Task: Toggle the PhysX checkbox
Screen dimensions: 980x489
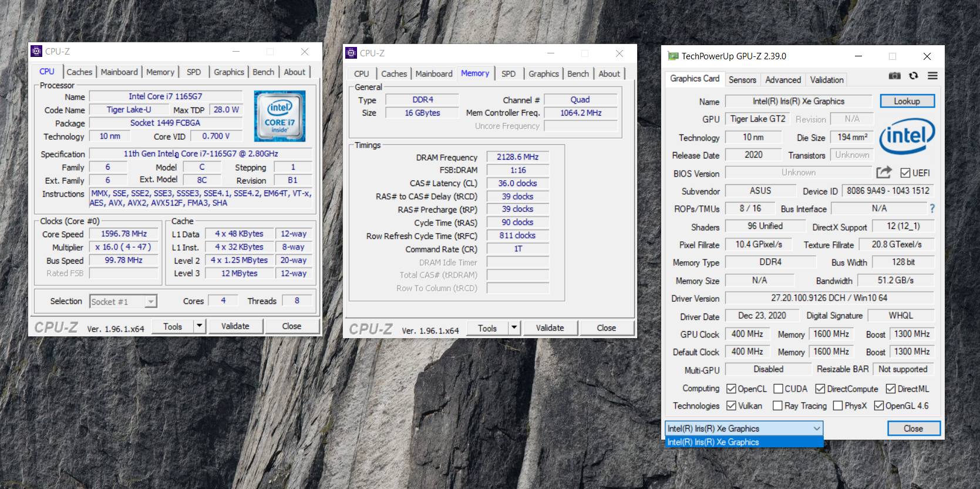Action: click(838, 406)
